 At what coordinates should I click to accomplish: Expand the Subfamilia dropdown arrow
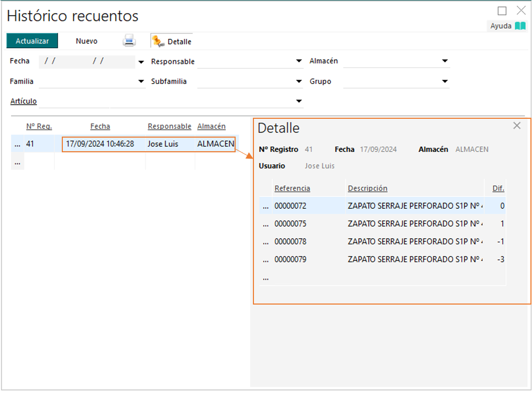pyautogui.click(x=299, y=82)
